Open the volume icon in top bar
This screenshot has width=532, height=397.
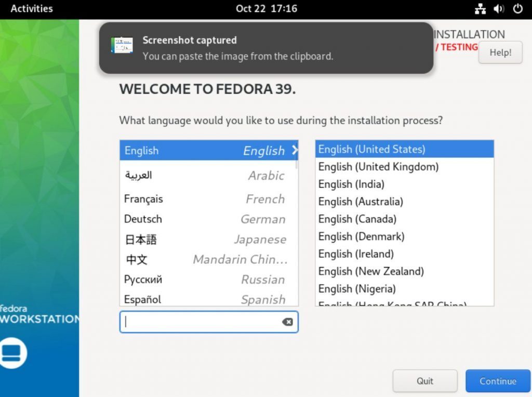coord(498,8)
